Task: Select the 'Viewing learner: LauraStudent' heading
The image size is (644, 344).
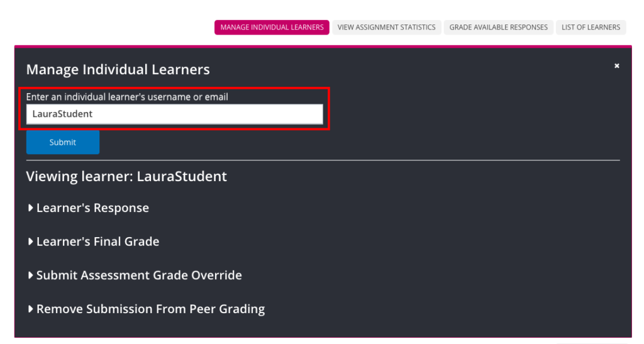Action: [126, 176]
